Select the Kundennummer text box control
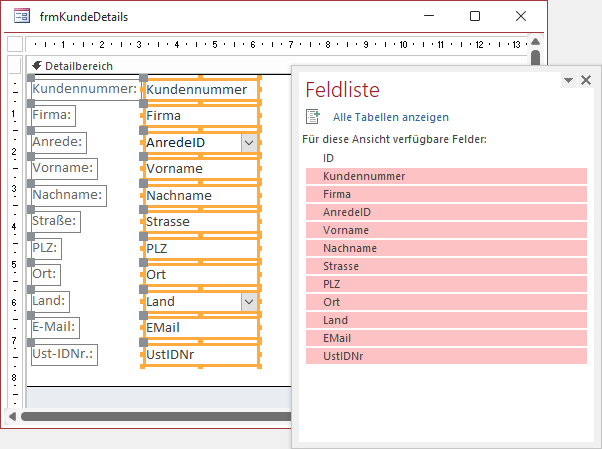This screenshot has width=602, height=449. (x=201, y=90)
